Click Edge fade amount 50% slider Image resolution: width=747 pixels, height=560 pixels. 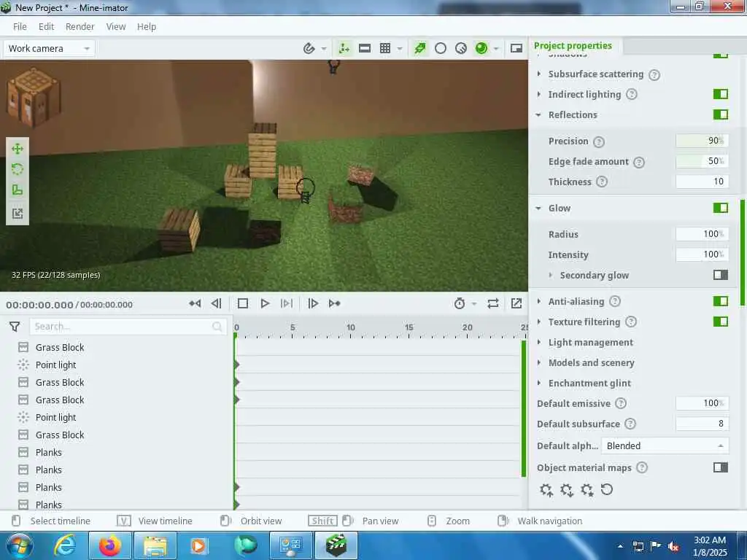point(703,161)
